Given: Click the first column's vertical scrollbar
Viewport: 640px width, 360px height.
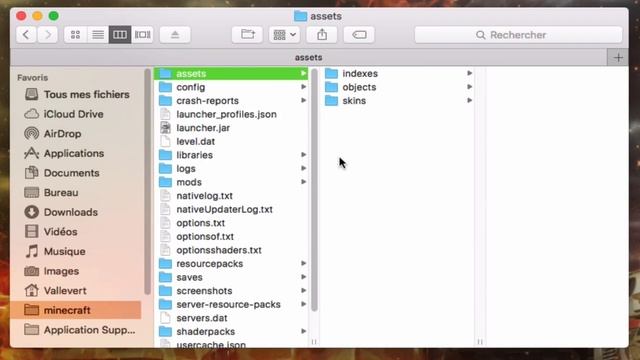Looking at the screenshot, I should [x=314, y=190].
